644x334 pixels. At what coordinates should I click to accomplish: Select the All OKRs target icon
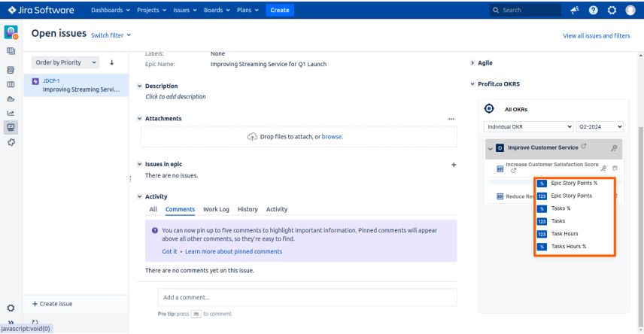tap(489, 108)
